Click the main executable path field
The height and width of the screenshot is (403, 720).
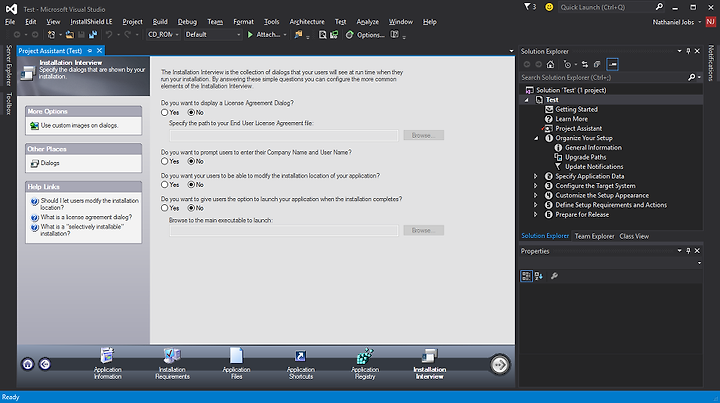coord(284,230)
